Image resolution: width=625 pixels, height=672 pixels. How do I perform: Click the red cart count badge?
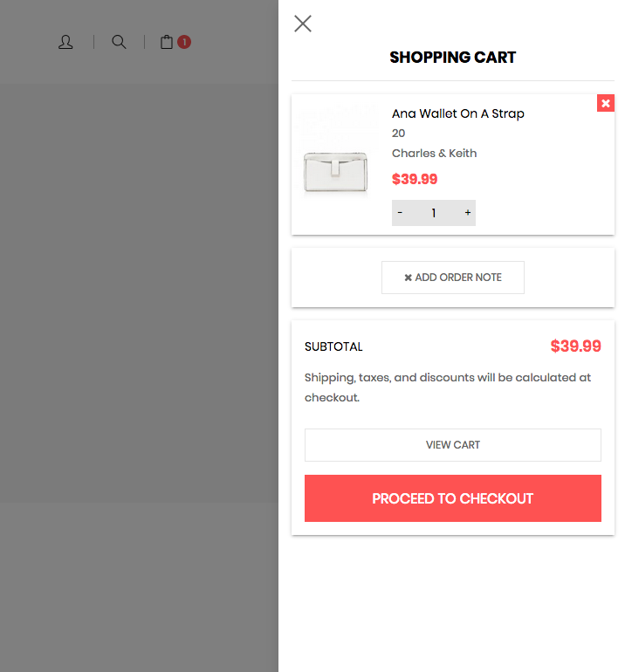pyautogui.click(x=184, y=42)
